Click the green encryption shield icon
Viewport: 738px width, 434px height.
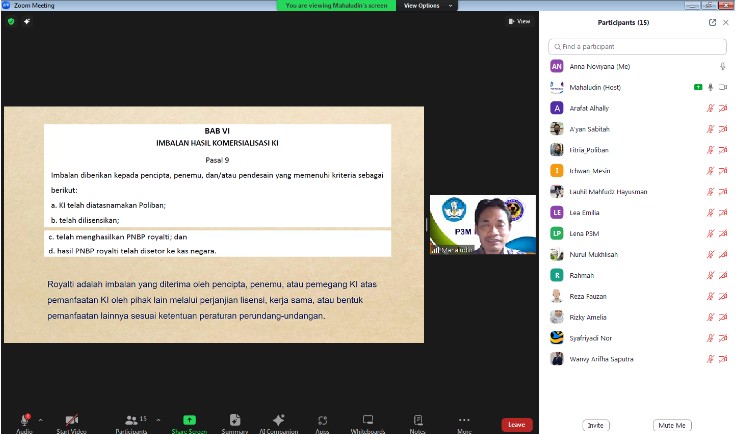[x=11, y=21]
